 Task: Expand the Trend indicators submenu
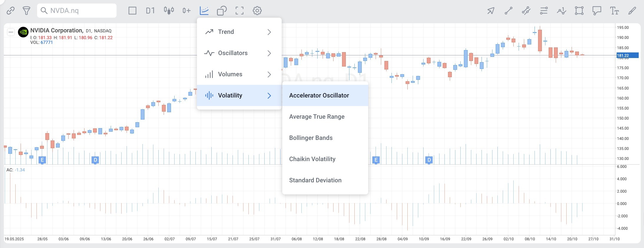click(x=239, y=32)
